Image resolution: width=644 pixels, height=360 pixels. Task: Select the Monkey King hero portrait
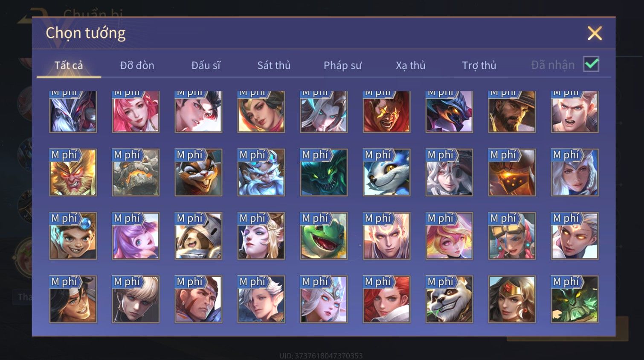73,173
